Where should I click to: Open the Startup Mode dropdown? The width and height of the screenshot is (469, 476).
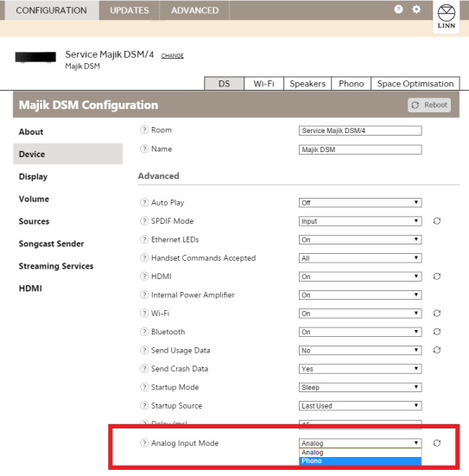360,387
